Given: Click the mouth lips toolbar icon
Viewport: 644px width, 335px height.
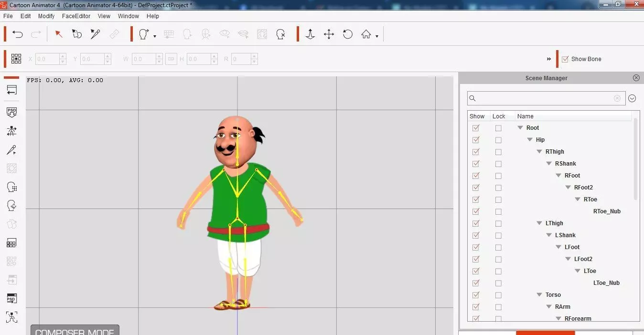Looking at the screenshot, I should point(243,34).
